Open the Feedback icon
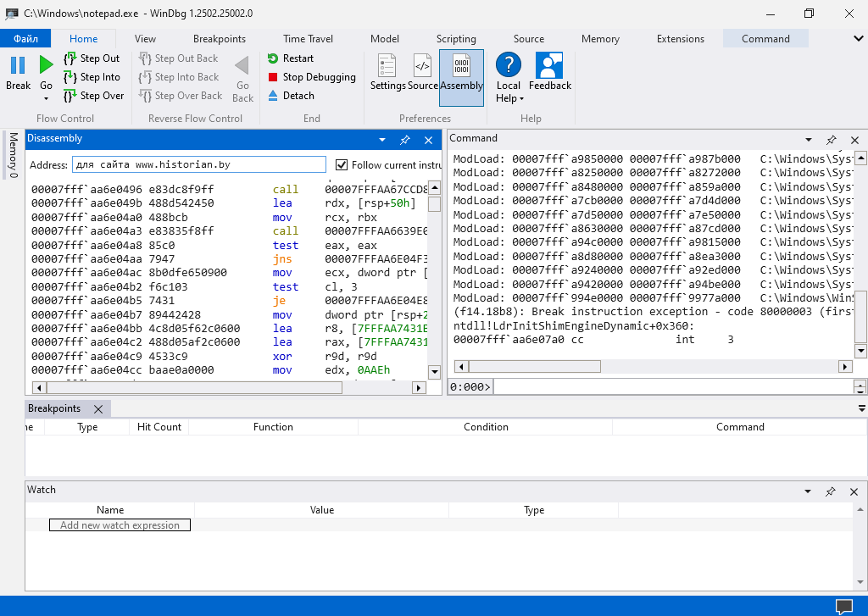 coord(549,66)
